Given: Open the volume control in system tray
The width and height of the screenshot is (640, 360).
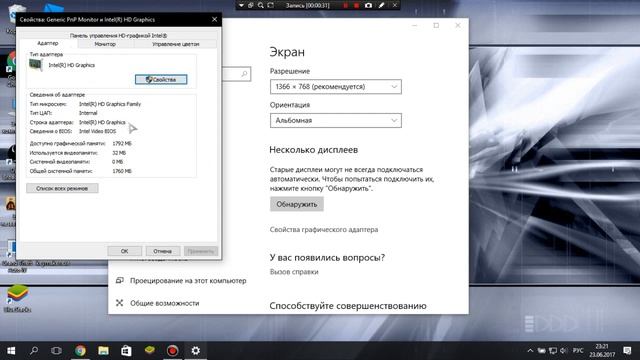Looking at the screenshot, I should click(x=564, y=351).
